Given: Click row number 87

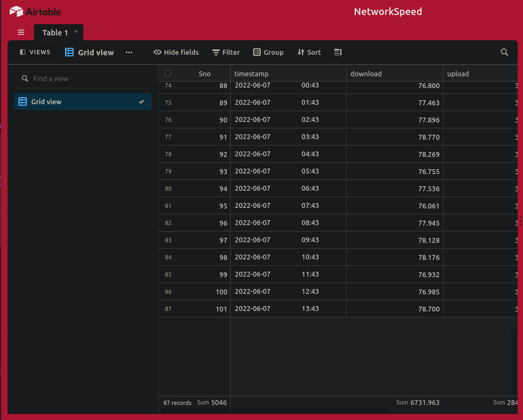Looking at the screenshot, I should pos(168,309).
